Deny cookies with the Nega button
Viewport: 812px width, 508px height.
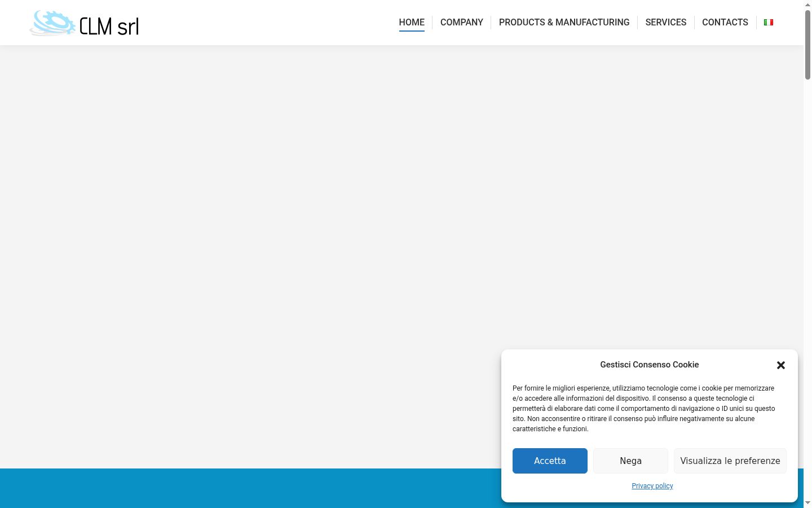[x=630, y=461]
